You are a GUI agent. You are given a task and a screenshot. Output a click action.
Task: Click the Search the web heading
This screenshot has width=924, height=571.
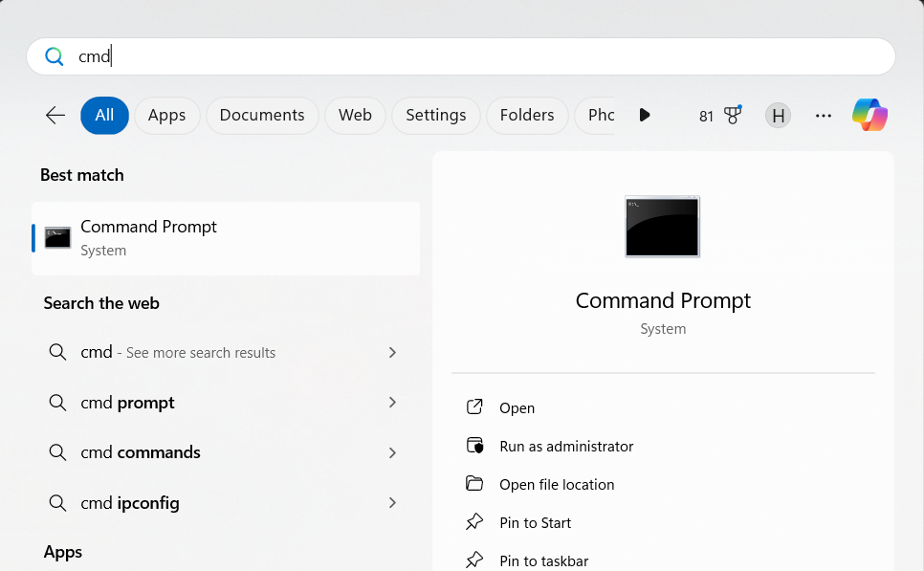pos(101,303)
